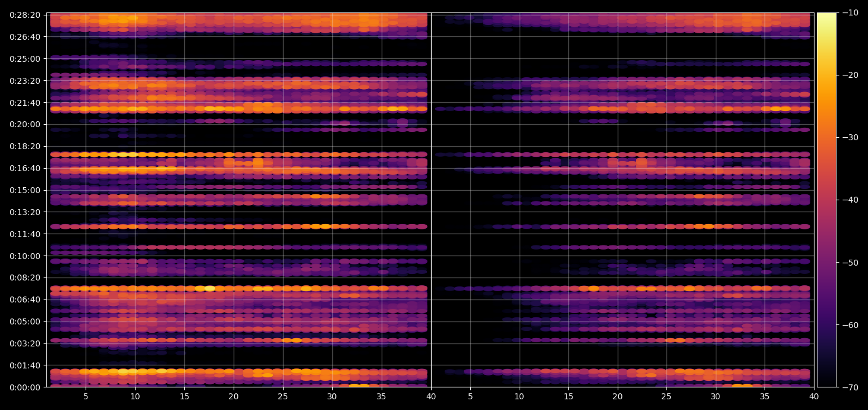Click x-axis tick 30 of left heatmap
868x410 pixels.
[332, 396]
